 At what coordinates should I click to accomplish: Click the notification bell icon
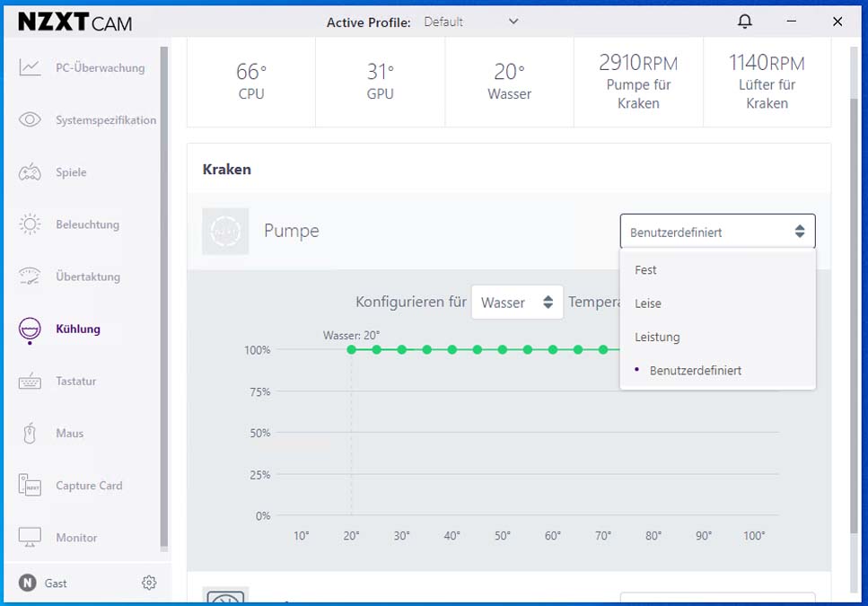pos(745,22)
